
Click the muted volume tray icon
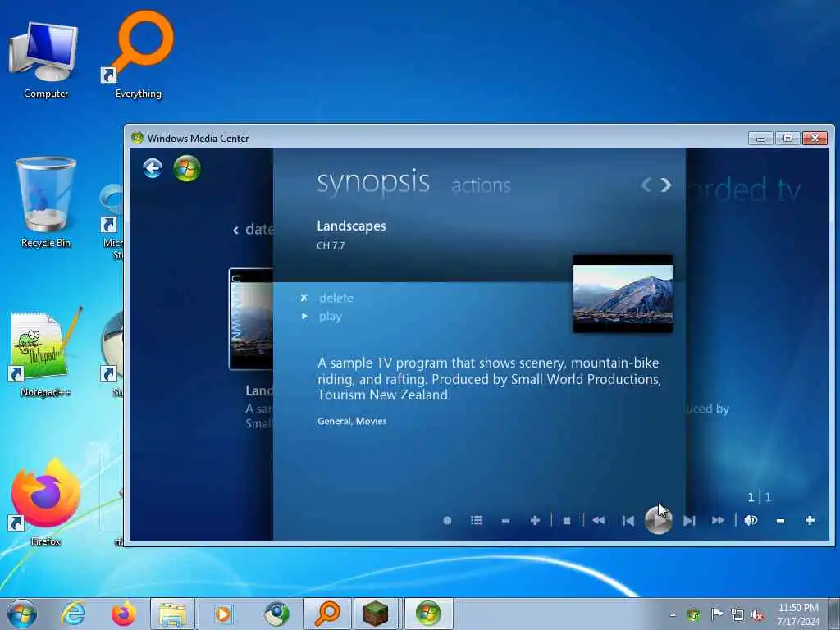click(757, 615)
